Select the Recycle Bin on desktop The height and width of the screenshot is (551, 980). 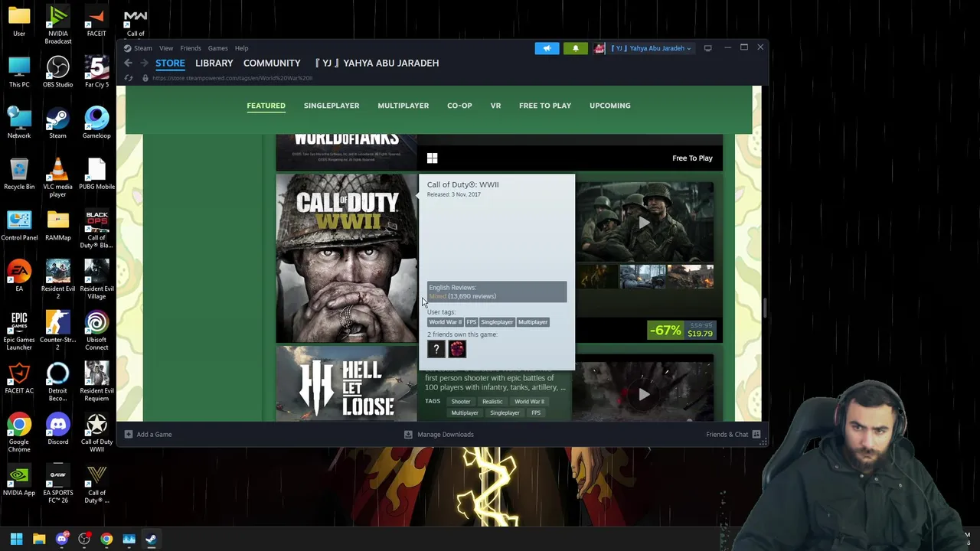pos(19,174)
